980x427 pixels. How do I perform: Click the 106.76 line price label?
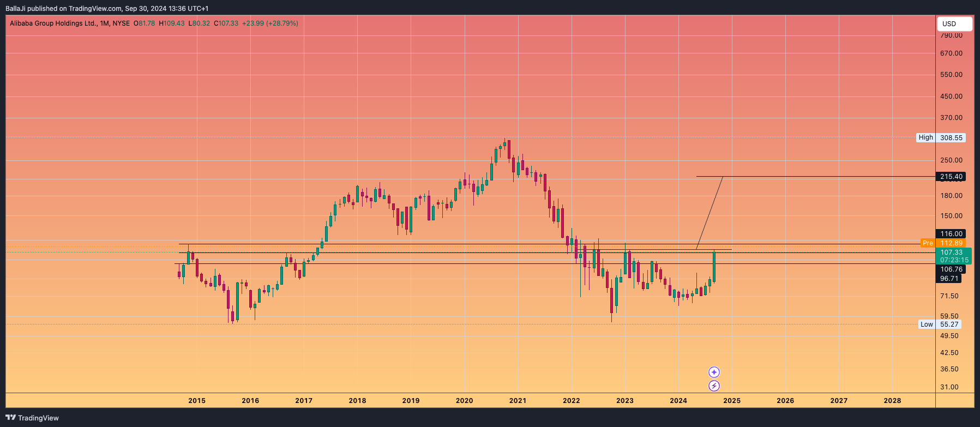point(952,269)
